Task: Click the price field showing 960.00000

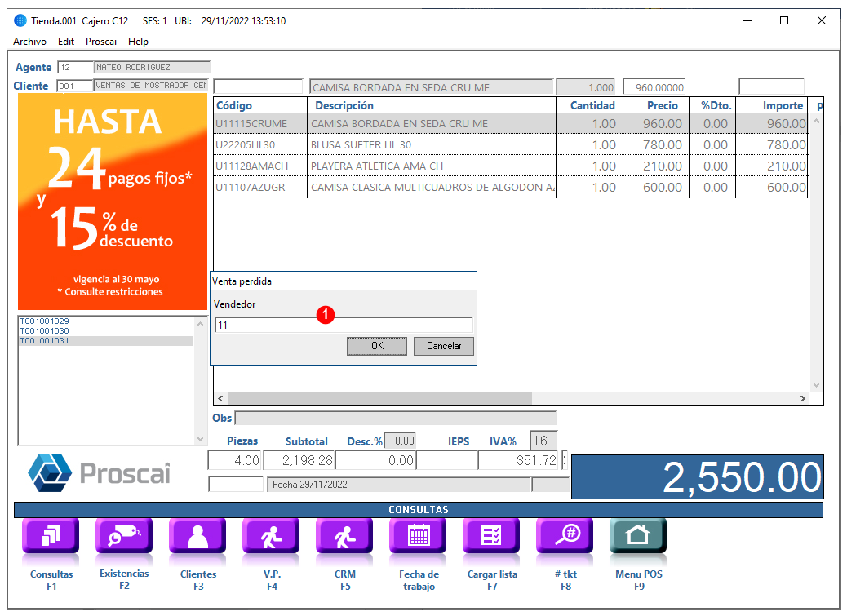Action: point(654,87)
